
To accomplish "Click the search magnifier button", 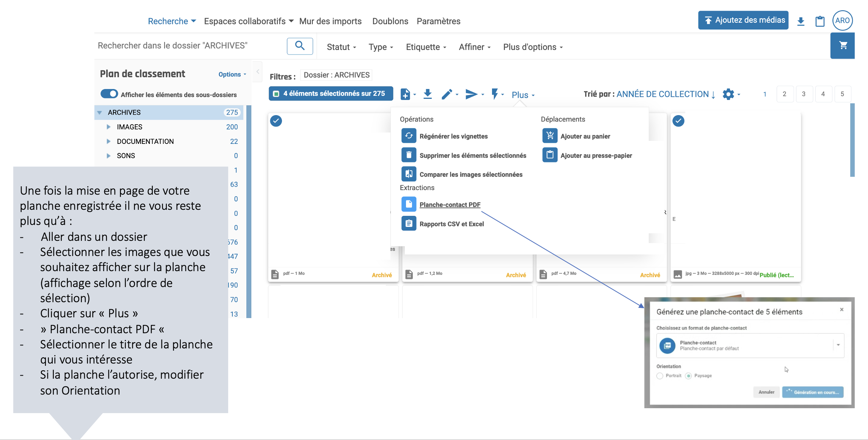I will coord(300,46).
